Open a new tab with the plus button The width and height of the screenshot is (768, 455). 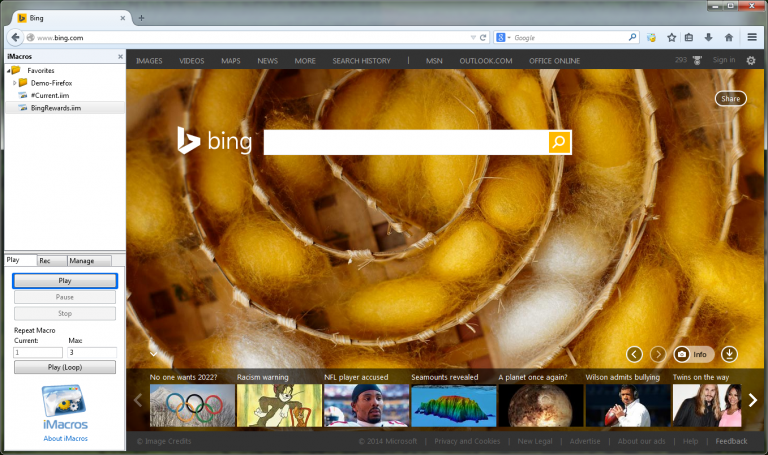tap(141, 18)
